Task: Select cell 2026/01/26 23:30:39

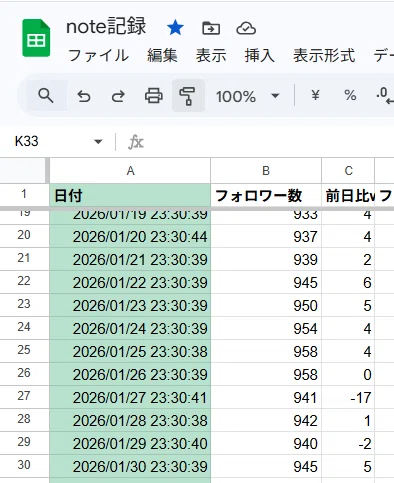Action: (130, 374)
